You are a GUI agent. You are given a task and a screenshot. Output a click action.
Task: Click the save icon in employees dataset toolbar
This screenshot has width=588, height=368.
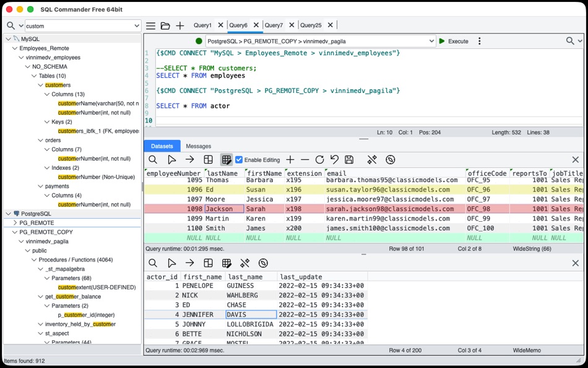pyautogui.click(x=349, y=160)
